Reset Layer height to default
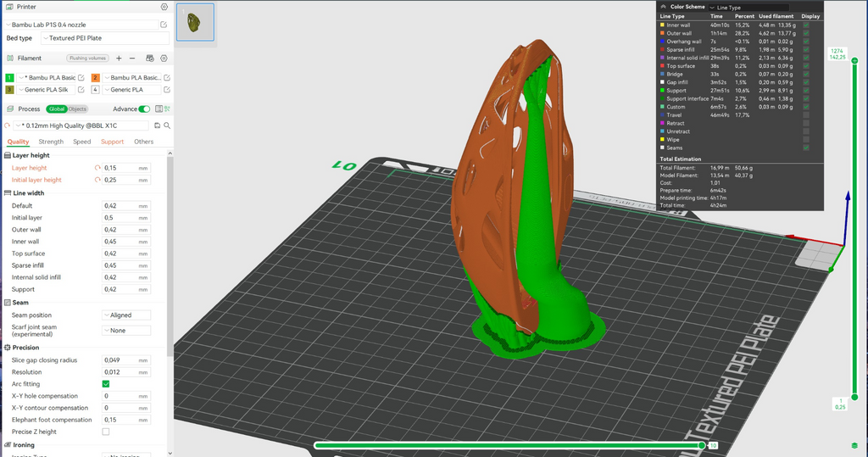Image resolution: width=868 pixels, height=457 pixels. (97, 168)
